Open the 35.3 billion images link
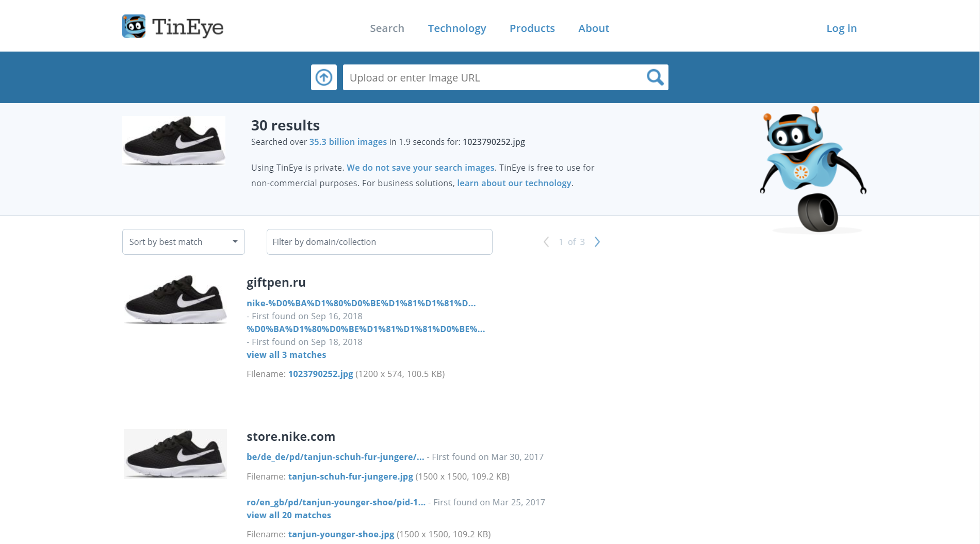This screenshot has width=980, height=544. pos(348,142)
